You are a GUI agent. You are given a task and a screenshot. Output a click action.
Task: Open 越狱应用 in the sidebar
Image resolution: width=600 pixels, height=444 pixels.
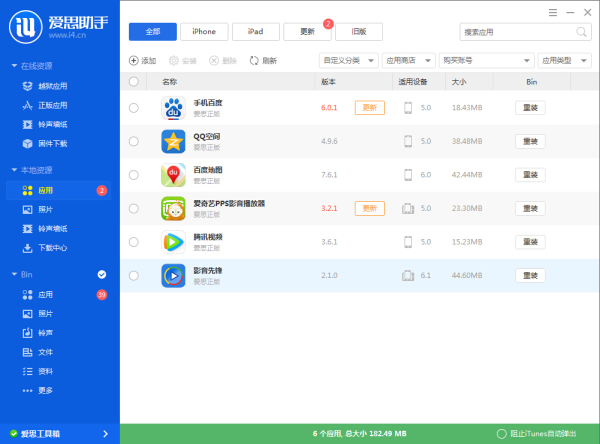pos(45,86)
